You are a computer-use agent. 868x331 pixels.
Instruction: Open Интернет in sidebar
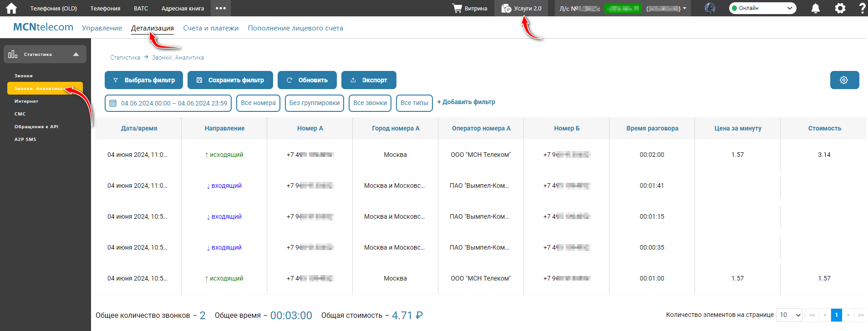26,101
